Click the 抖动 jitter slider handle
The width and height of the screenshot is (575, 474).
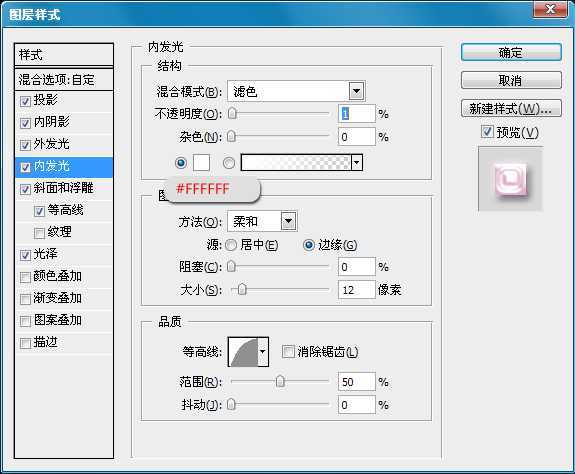231,404
